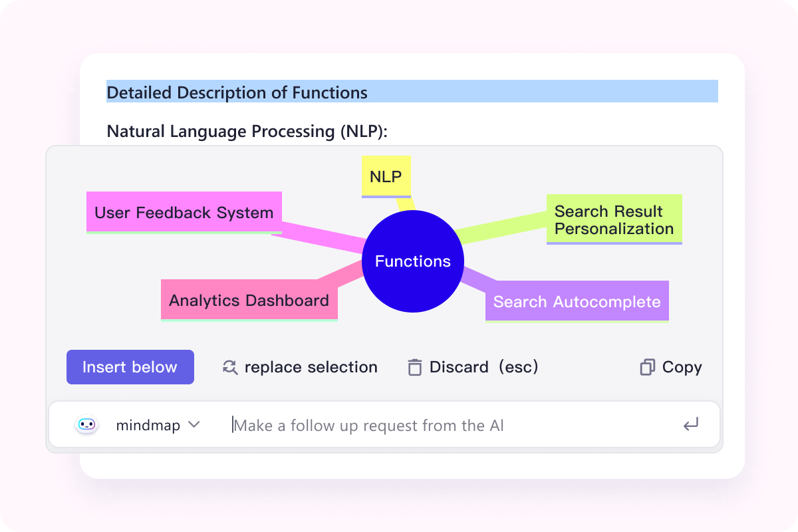Click the AI assistant robot icon
This screenshot has height=532, width=798.
(x=86, y=425)
